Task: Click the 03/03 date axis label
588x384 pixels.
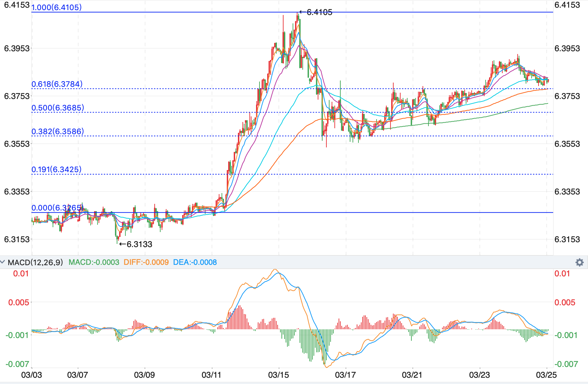Action: pyautogui.click(x=32, y=375)
